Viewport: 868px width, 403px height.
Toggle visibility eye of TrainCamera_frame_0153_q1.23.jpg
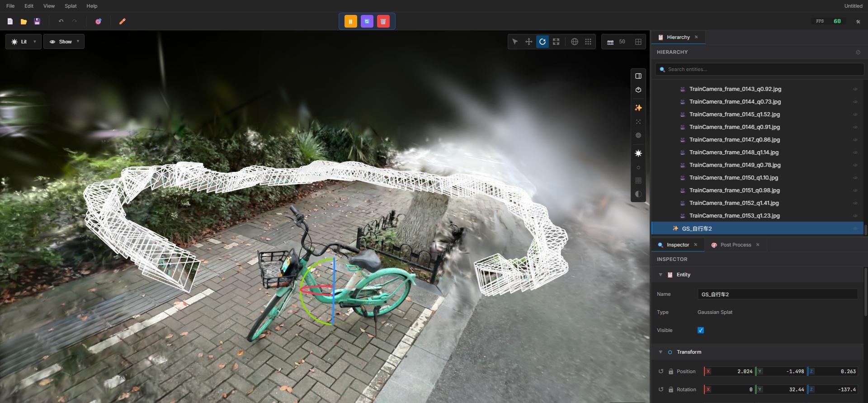pyautogui.click(x=855, y=216)
